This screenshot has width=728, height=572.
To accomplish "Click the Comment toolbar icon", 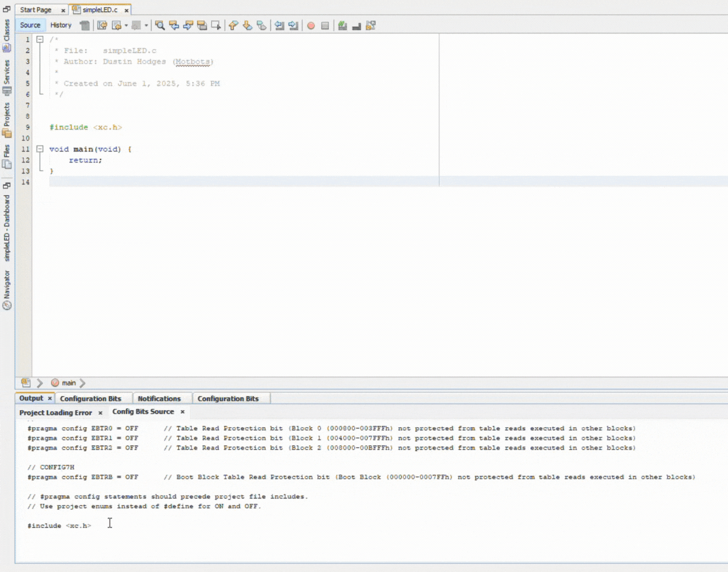I will click(343, 26).
